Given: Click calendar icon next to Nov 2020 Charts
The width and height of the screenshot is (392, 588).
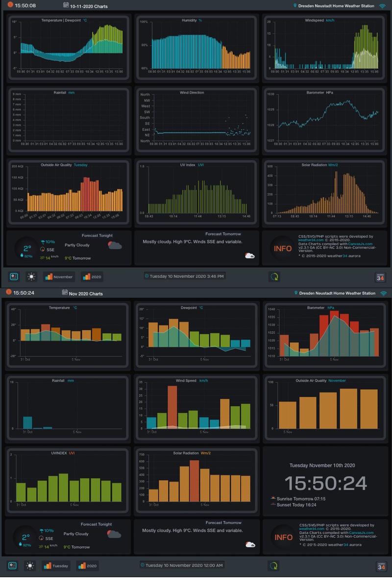Looking at the screenshot, I should coord(65,293).
